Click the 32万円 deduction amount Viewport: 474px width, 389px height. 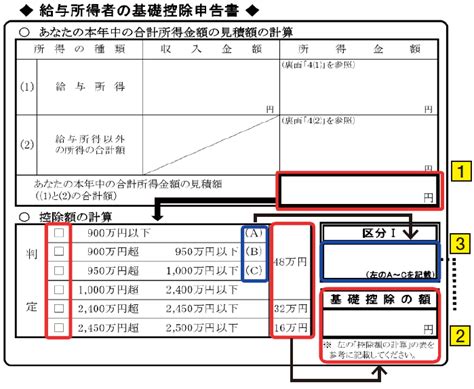click(291, 308)
